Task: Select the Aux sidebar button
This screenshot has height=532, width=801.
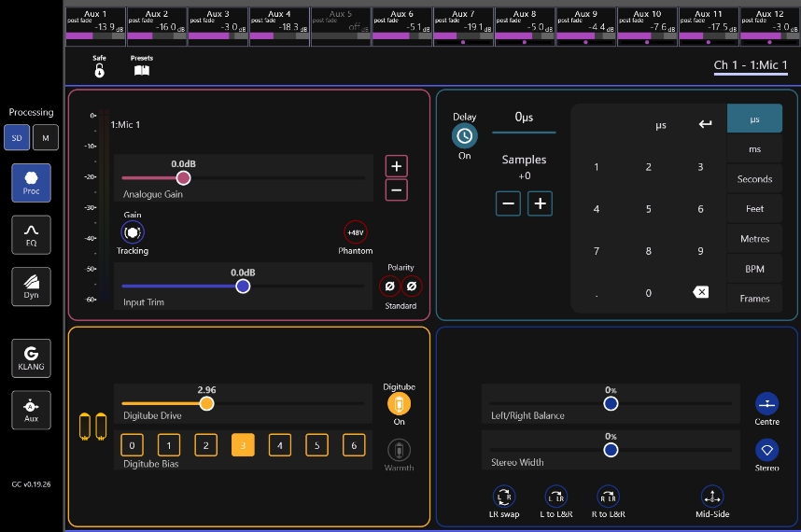Action: pyautogui.click(x=31, y=410)
